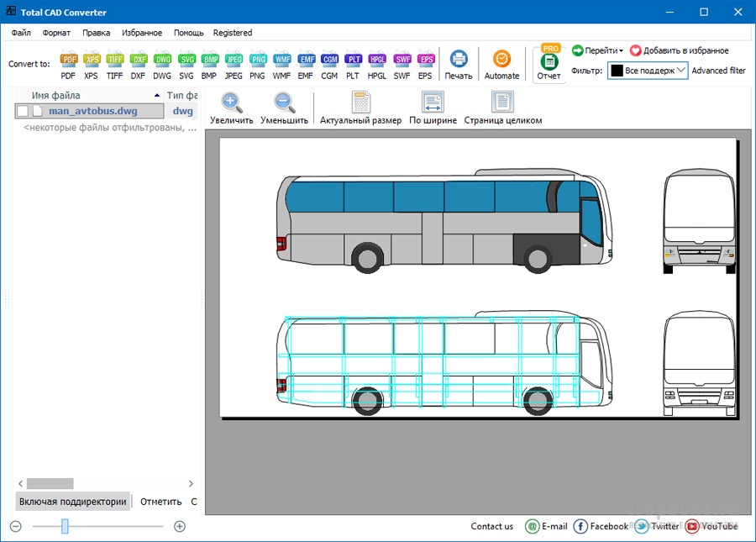The height and width of the screenshot is (542, 756).
Task: Check the man_avtobus.dwg file checkbox
Action: [23, 110]
